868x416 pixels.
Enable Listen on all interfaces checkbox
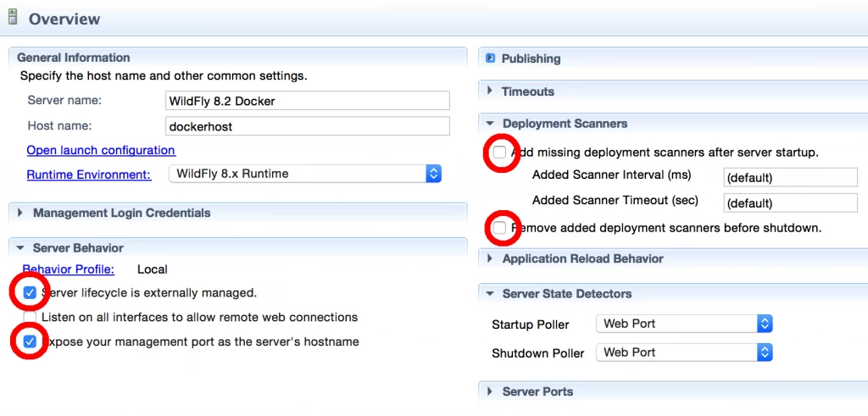[30, 317]
